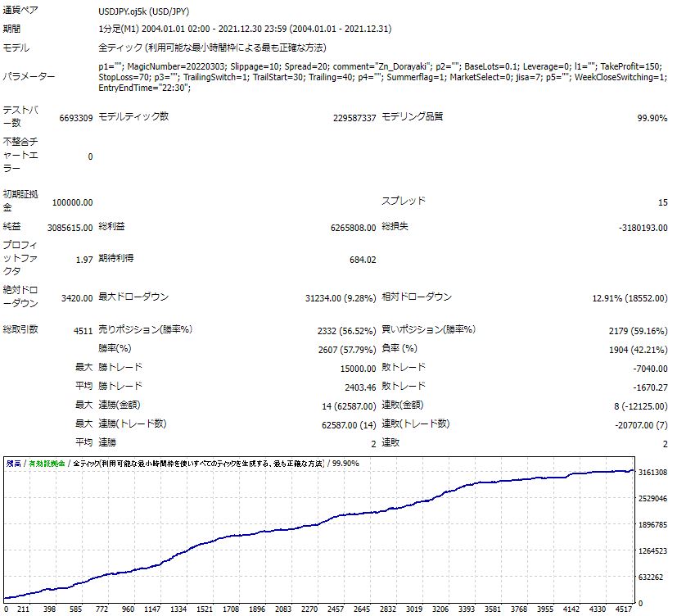Click expected payoff value 684.02
Image resolution: width=677 pixels, height=616 pixels.
click(x=363, y=260)
